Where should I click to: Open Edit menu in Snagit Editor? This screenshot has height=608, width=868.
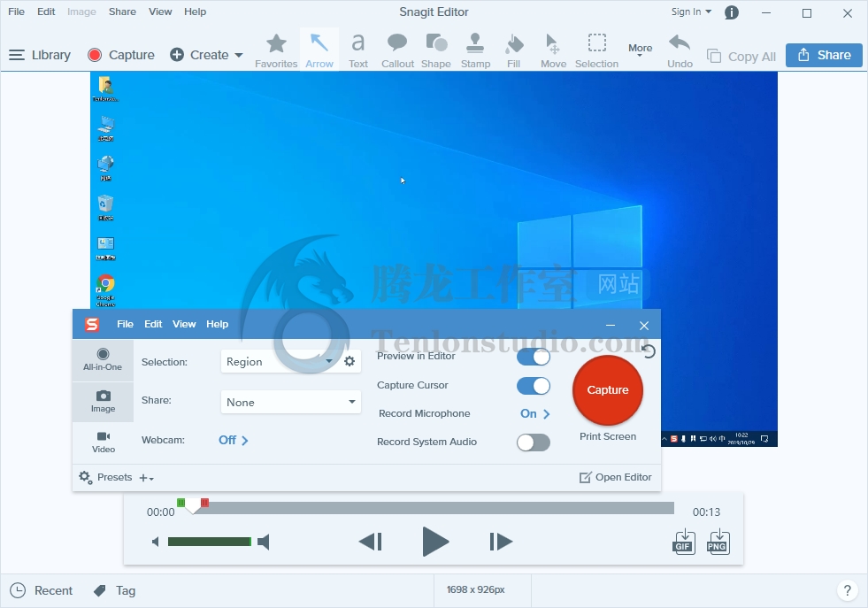[x=46, y=12]
